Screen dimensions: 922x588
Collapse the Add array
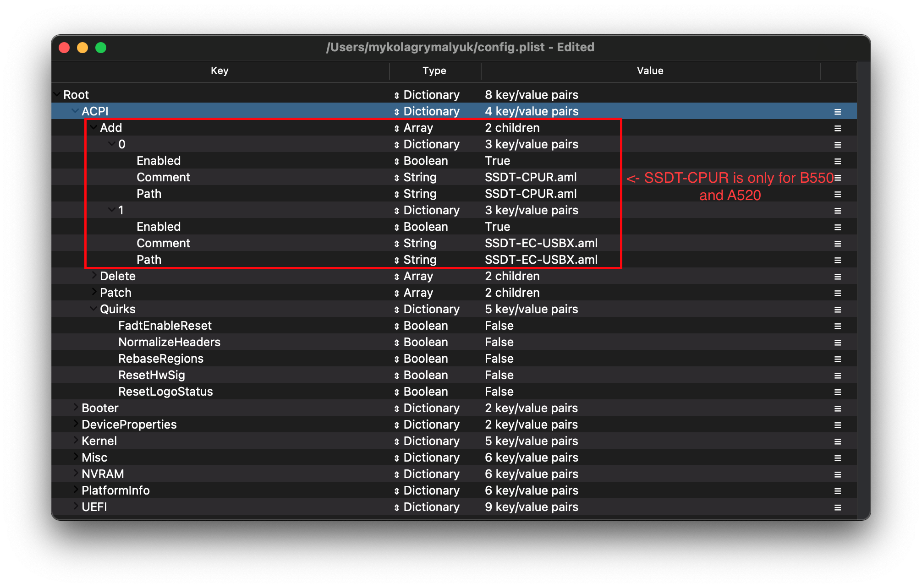click(x=93, y=127)
